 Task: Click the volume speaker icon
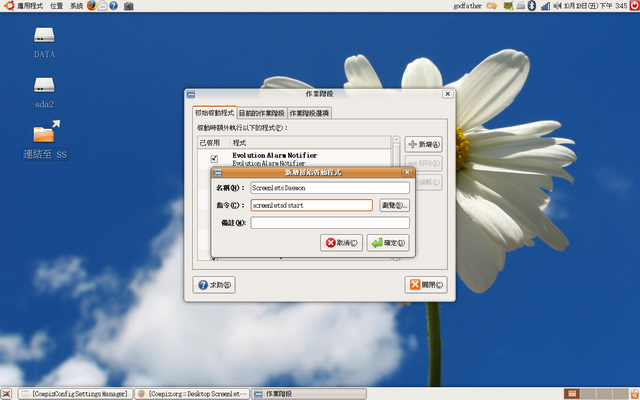pyautogui.click(x=557, y=6)
